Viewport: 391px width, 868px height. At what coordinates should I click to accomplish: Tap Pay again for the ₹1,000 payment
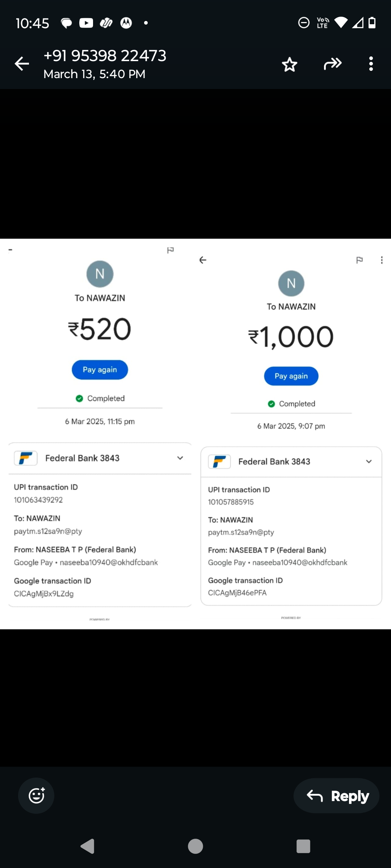point(291,376)
